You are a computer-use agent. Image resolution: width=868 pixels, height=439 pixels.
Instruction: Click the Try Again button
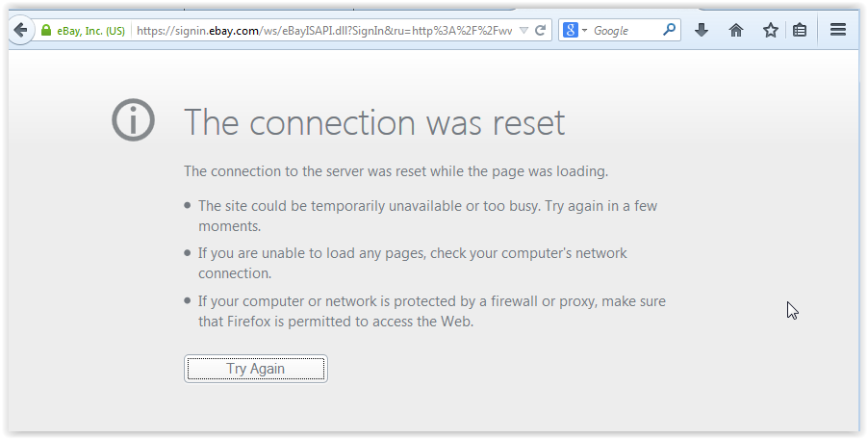pyautogui.click(x=256, y=369)
